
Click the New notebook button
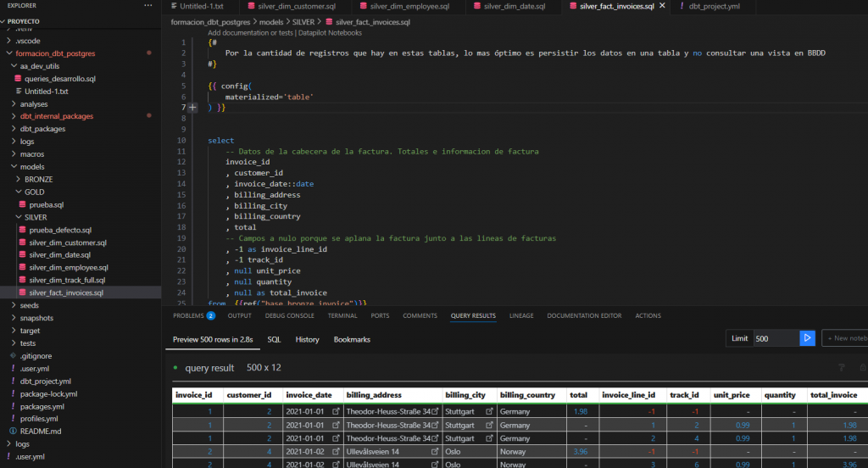[846, 338]
